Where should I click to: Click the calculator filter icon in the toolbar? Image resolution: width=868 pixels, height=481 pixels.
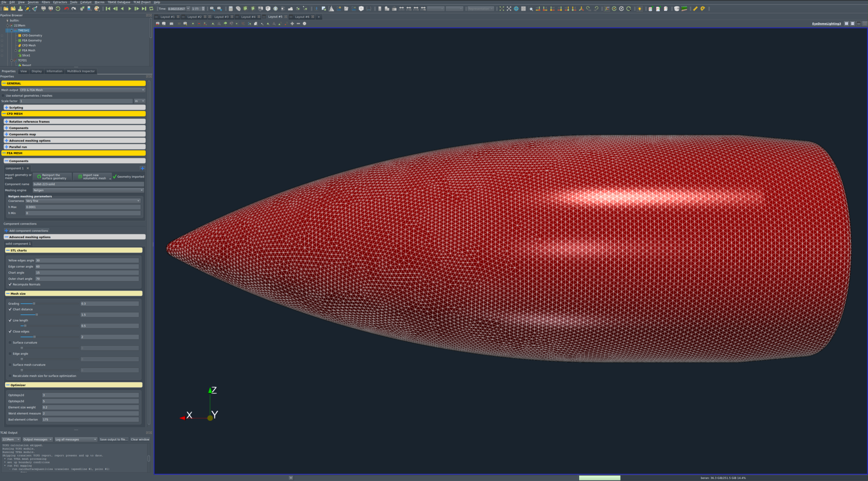(x=231, y=8)
